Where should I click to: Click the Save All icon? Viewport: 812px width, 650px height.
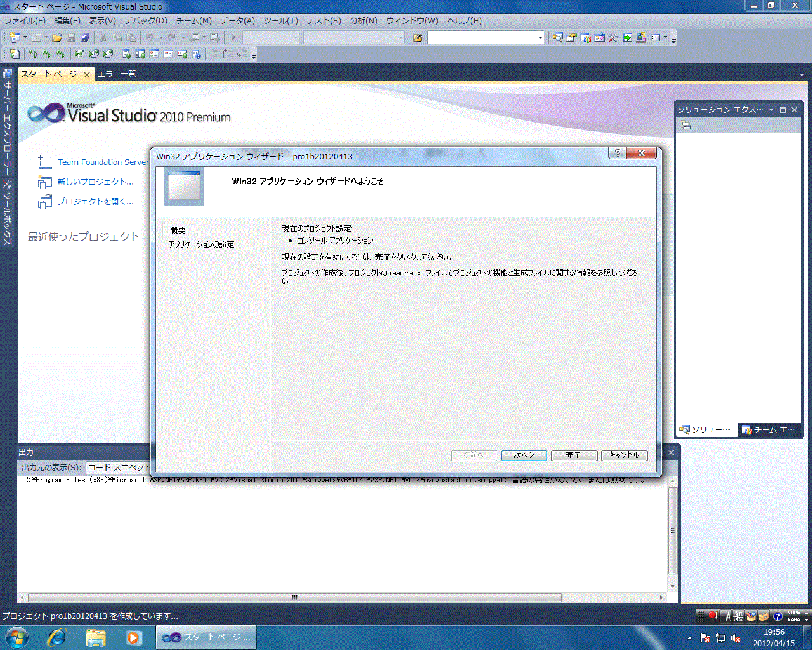[x=85, y=37]
